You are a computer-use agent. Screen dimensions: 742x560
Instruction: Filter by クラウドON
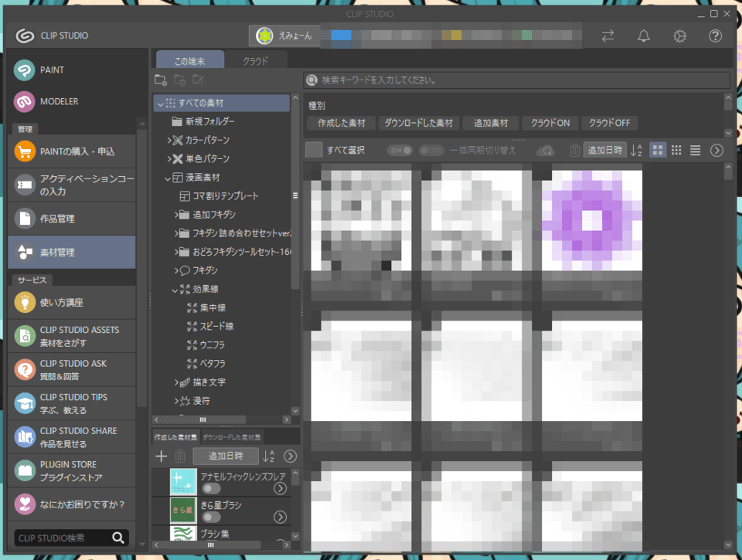[550, 123]
